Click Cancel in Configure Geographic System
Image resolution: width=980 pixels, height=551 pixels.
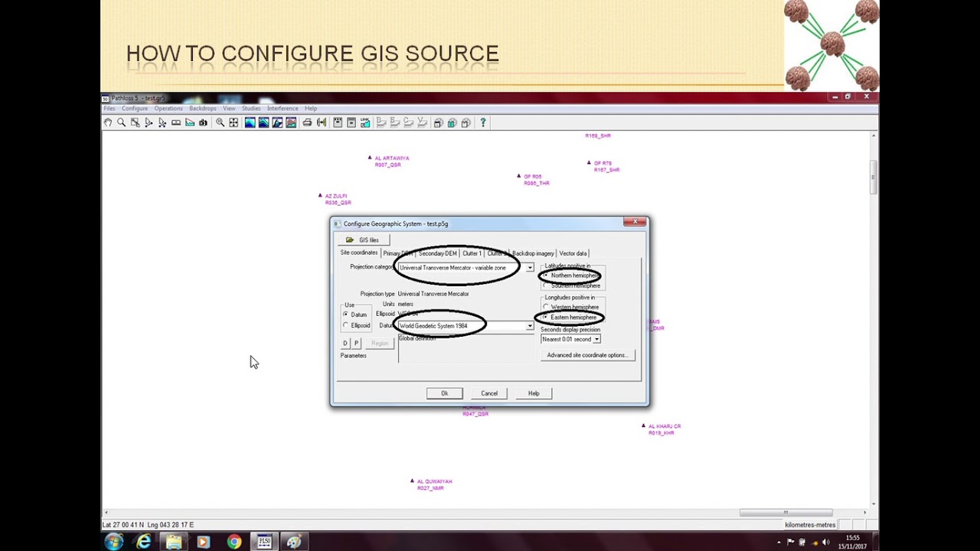(x=489, y=393)
